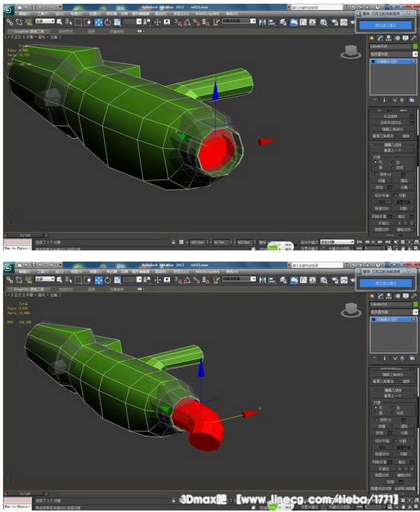Toggle Angle Snap icon in upper screenshot toolbar
The height and width of the screenshot is (512, 420).
pyautogui.click(x=187, y=22)
